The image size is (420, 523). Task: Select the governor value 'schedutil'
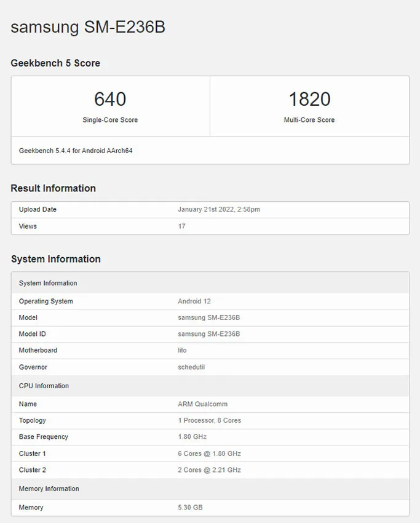pyautogui.click(x=191, y=367)
